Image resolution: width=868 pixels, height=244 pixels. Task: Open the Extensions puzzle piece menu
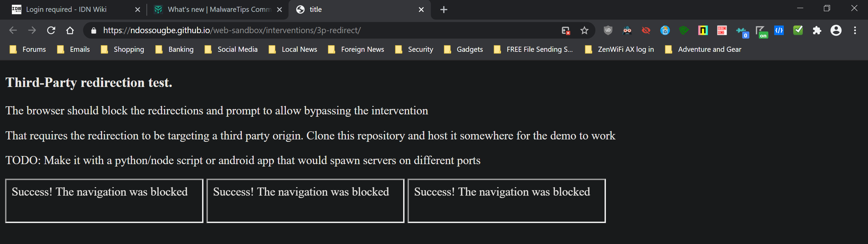(x=817, y=30)
